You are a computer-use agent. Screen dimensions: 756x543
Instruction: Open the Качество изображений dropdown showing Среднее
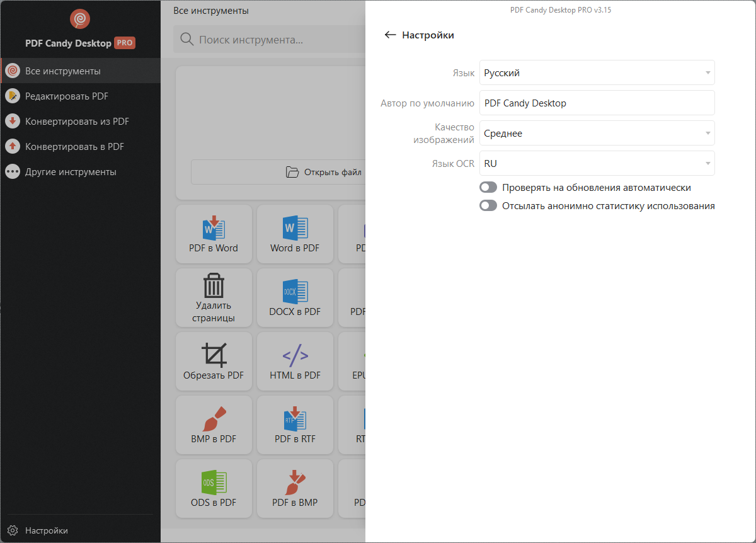[597, 133]
